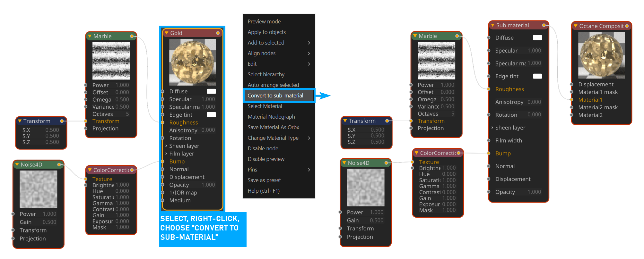Viewport: 644px width, 259px height.
Task: Click Diffuse input pin on the Gold node
Action: [x=163, y=91]
